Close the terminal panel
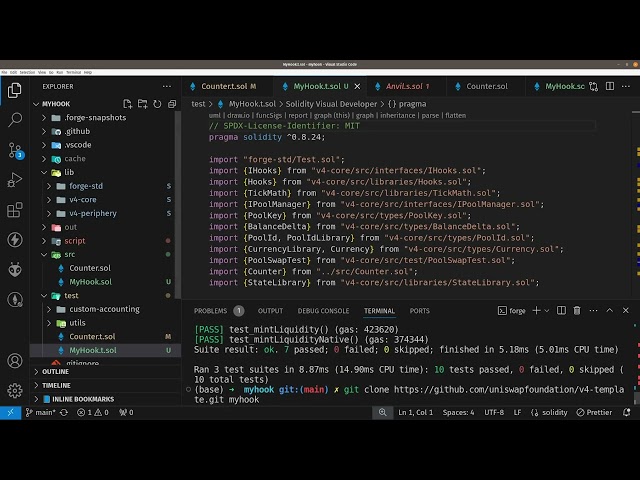This screenshot has height=480, width=640. 626,311
